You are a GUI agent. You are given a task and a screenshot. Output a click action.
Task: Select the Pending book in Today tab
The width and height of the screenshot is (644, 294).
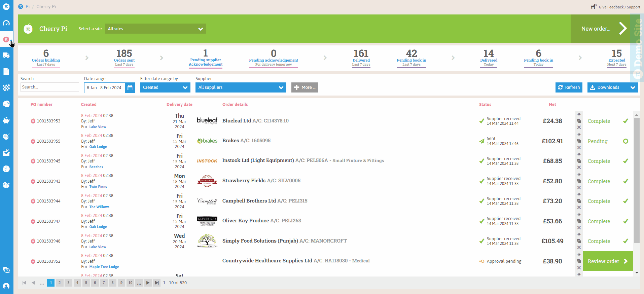coord(538,58)
